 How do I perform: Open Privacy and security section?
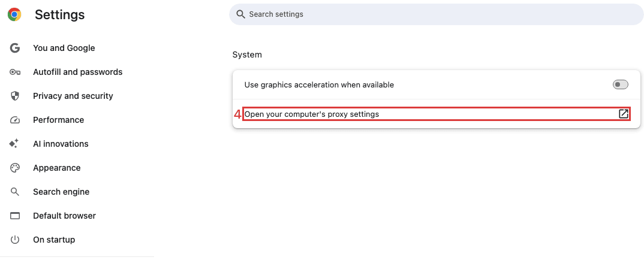click(73, 96)
